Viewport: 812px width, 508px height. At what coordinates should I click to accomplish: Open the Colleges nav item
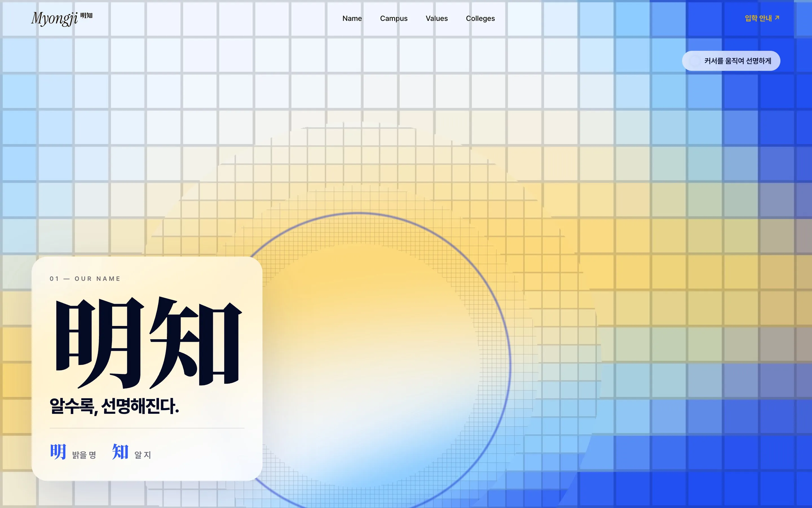480,18
